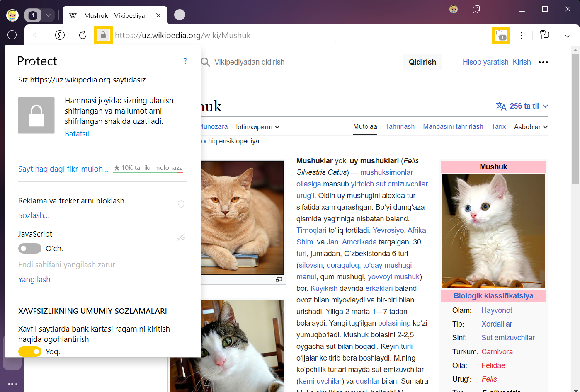This screenshot has width=580, height=392.
Task: Open the Asboblar tools dropdown
Action: (531, 127)
